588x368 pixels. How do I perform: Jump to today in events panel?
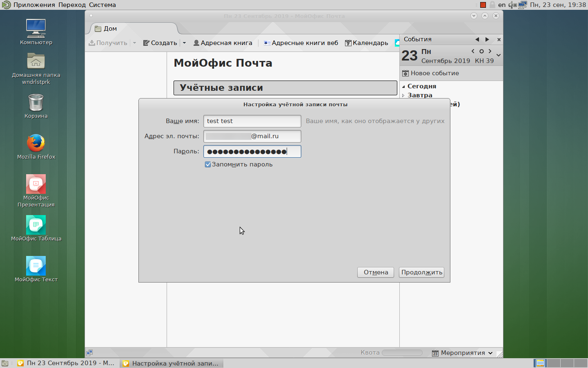click(x=481, y=51)
